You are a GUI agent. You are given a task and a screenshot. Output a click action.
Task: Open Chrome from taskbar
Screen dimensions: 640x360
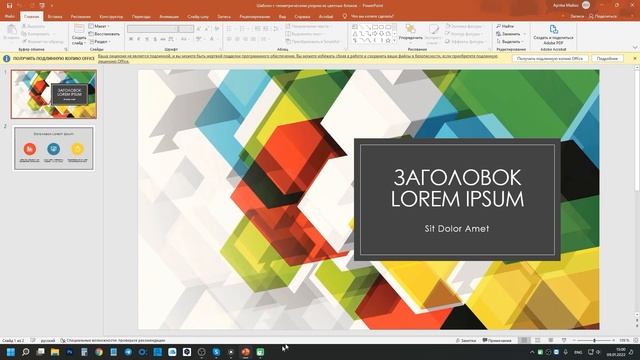coord(99,352)
